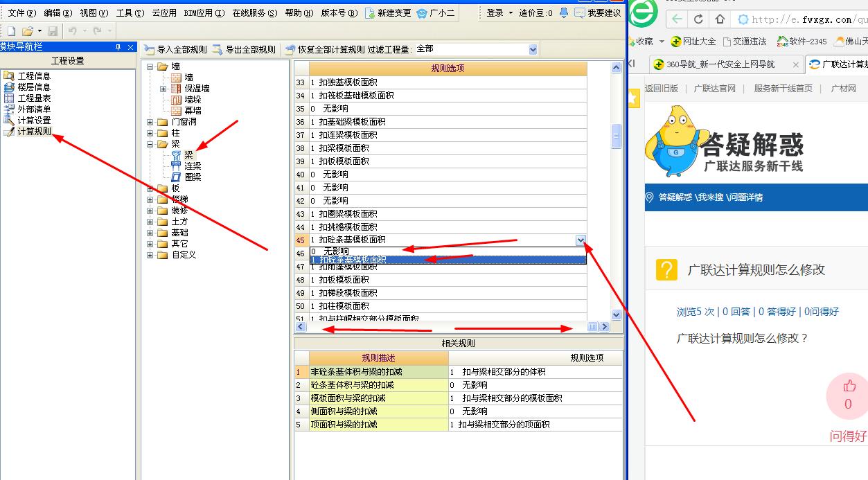Open the 云应用 menu

pyautogui.click(x=164, y=13)
